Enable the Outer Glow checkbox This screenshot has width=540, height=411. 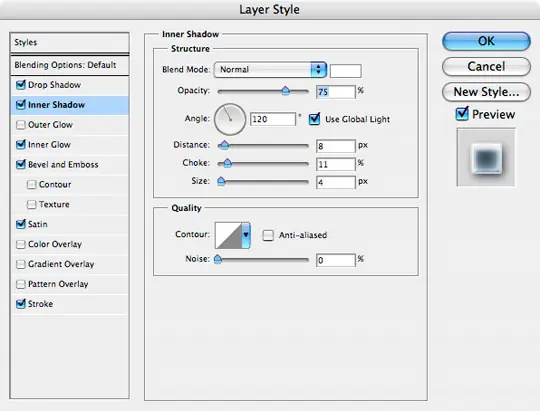21,124
